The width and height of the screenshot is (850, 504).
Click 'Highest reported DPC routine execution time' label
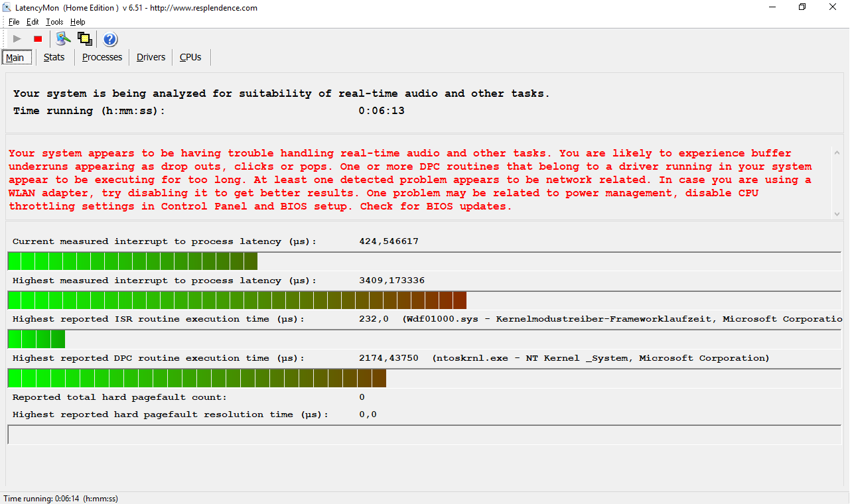coord(159,358)
